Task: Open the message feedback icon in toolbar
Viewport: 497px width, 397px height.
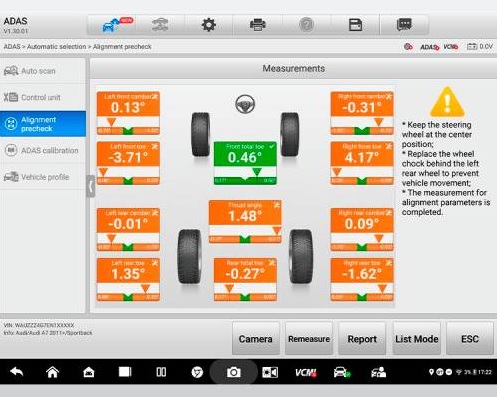Action: pyautogui.click(x=404, y=25)
